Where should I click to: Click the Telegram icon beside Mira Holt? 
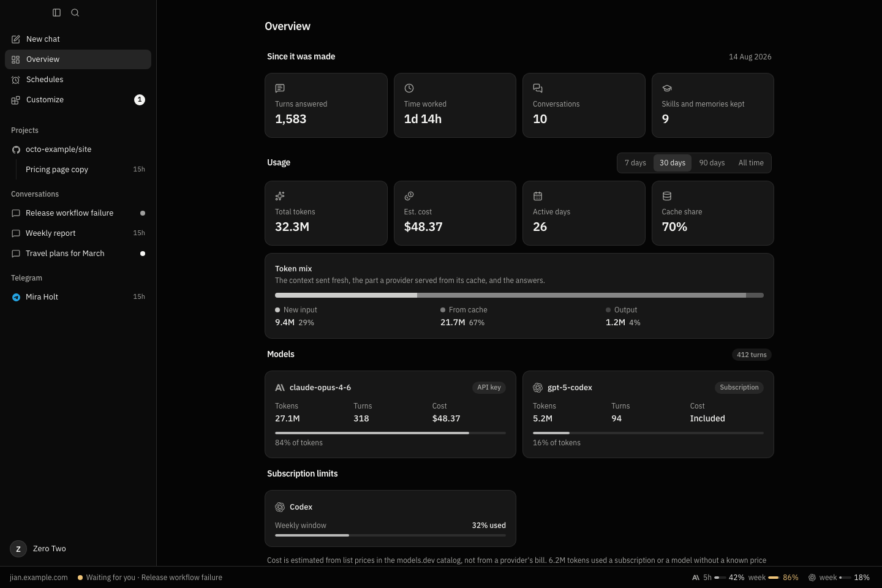(16, 297)
